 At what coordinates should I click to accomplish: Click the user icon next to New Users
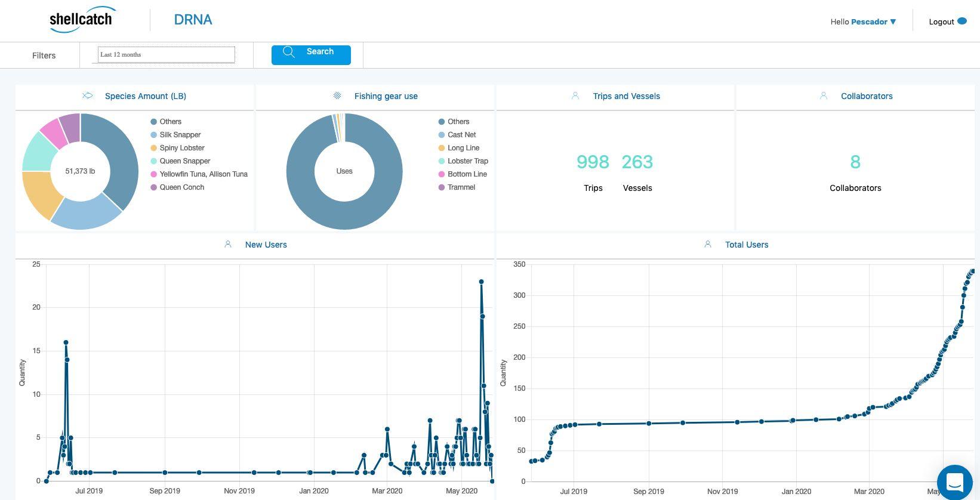(228, 244)
